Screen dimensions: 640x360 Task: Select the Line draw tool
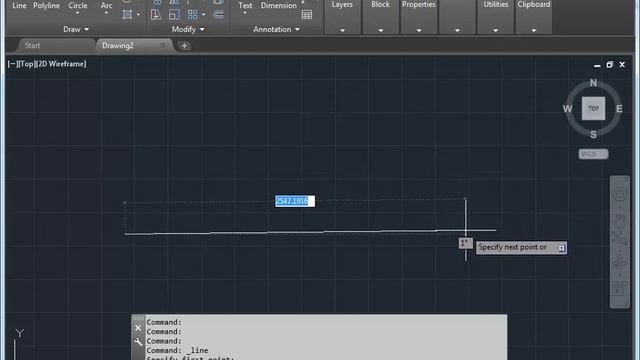(19, 5)
